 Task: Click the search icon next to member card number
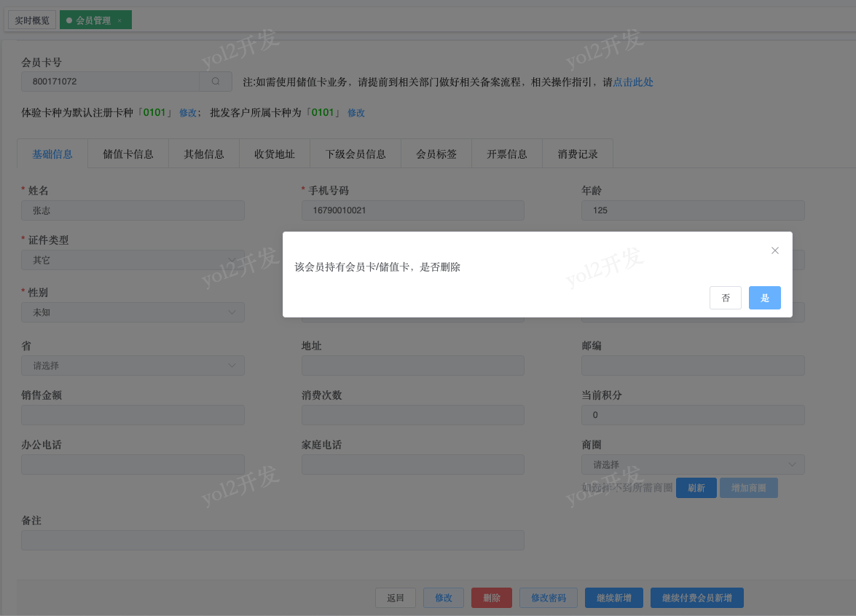coord(216,82)
